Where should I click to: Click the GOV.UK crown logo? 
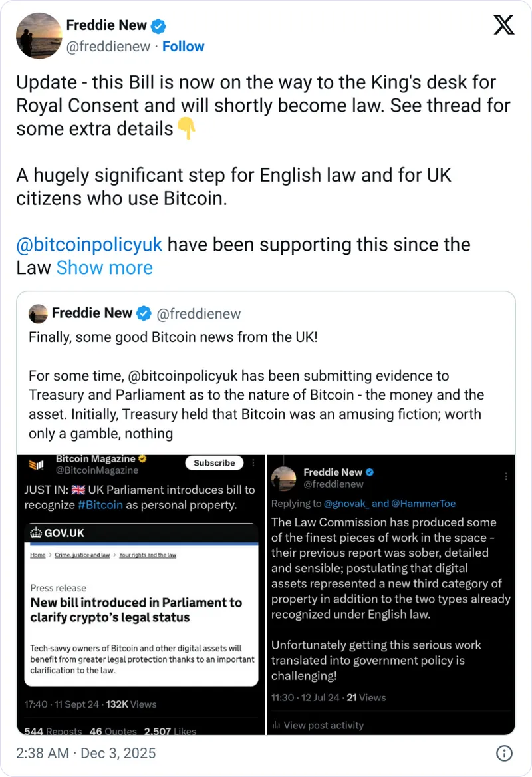[x=37, y=532]
